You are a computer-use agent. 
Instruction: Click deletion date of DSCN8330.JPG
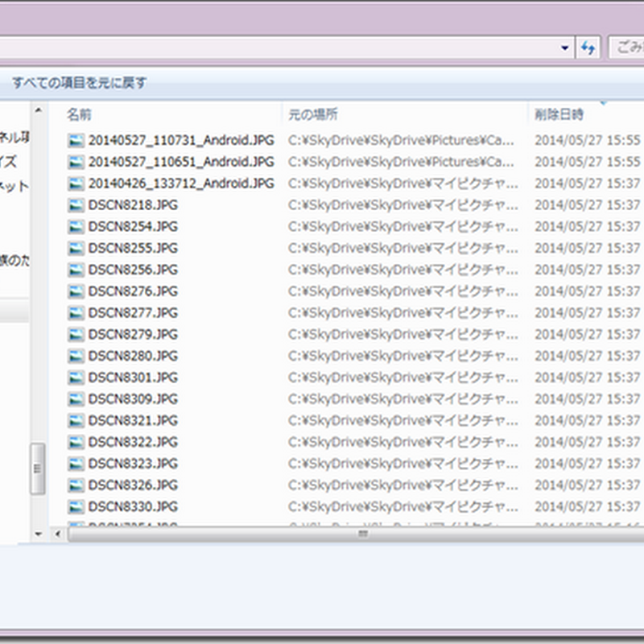(588, 507)
